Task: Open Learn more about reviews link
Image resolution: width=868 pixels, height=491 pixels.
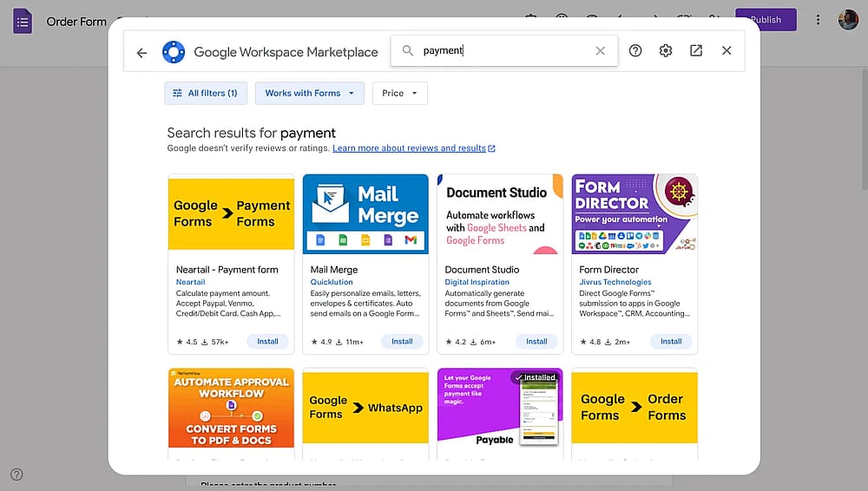Action: click(413, 148)
